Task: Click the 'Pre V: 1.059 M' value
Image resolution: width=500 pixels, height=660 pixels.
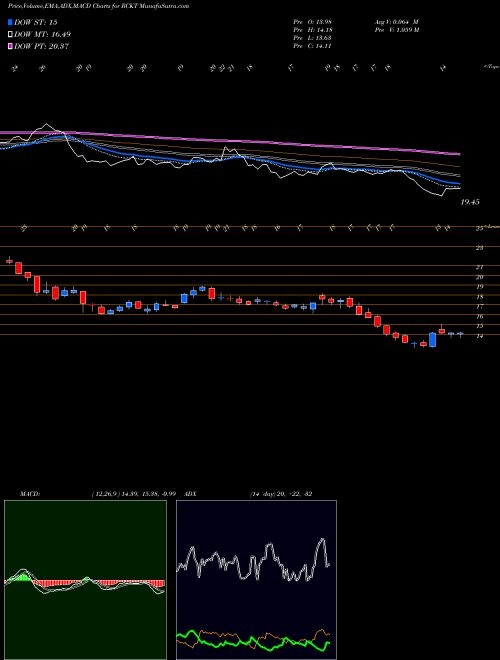Action: pos(396,30)
